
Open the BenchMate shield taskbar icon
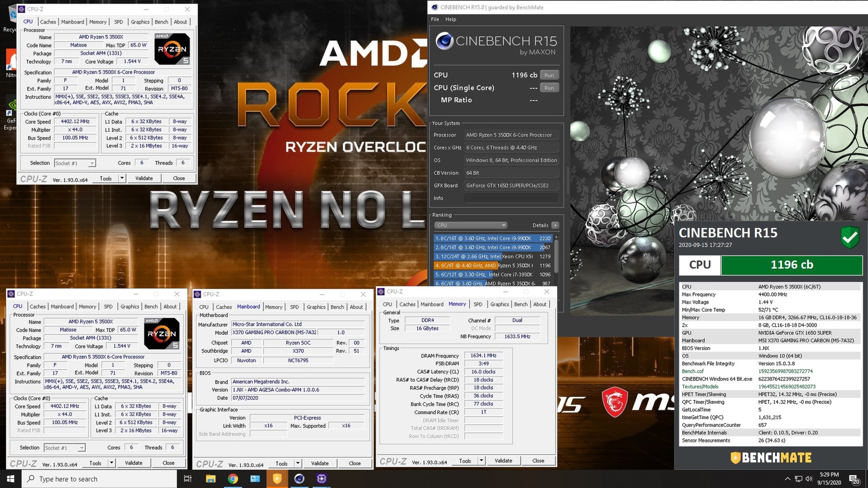[277, 479]
